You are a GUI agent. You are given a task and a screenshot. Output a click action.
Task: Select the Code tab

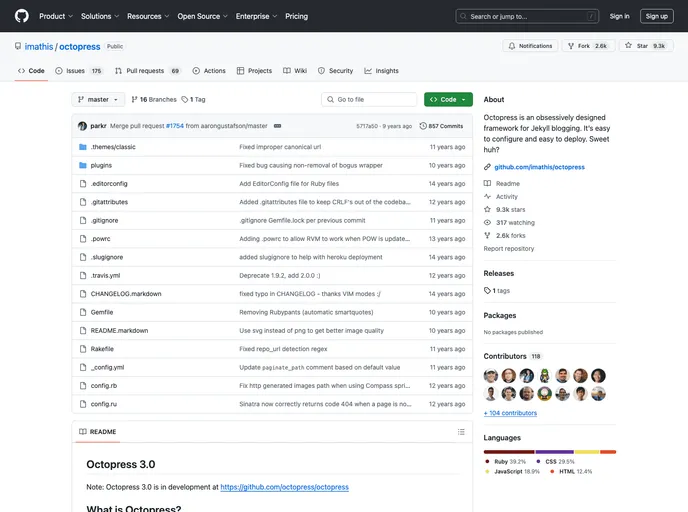click(x=31, y=71)
